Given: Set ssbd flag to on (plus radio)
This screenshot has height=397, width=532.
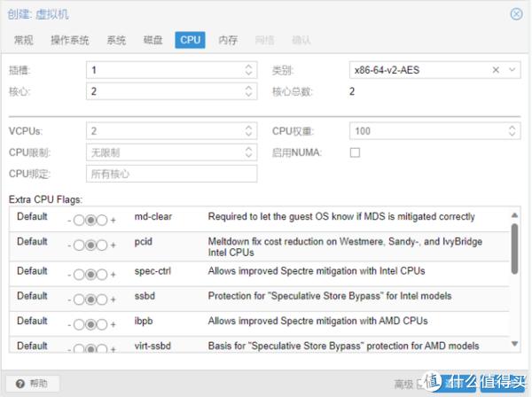Looking at the screenshot, I should (102, 300).
